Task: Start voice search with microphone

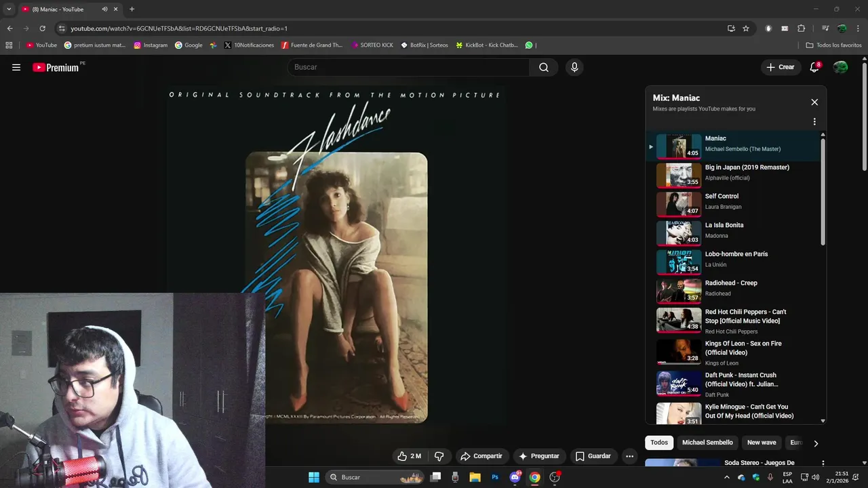Action: pyautogui.click(x=574, y=67)
